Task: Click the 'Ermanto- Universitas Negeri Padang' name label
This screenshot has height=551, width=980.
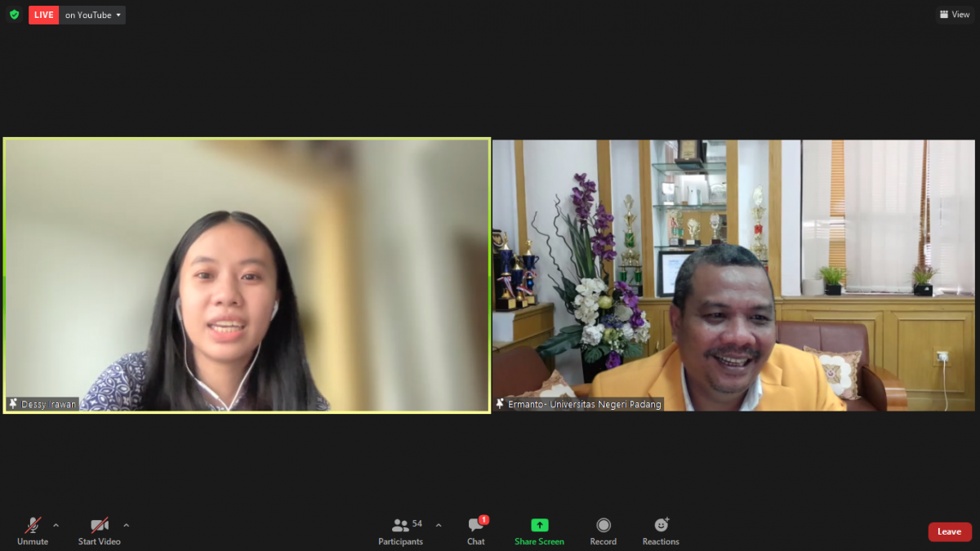Action: (x=585, y=404)
